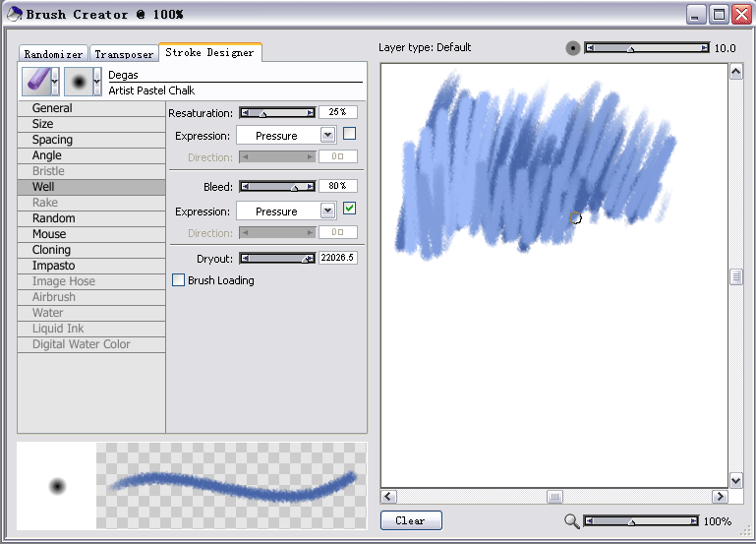Open the Size settings section
The image size is (756, 544).
click(x=91, y=124)
